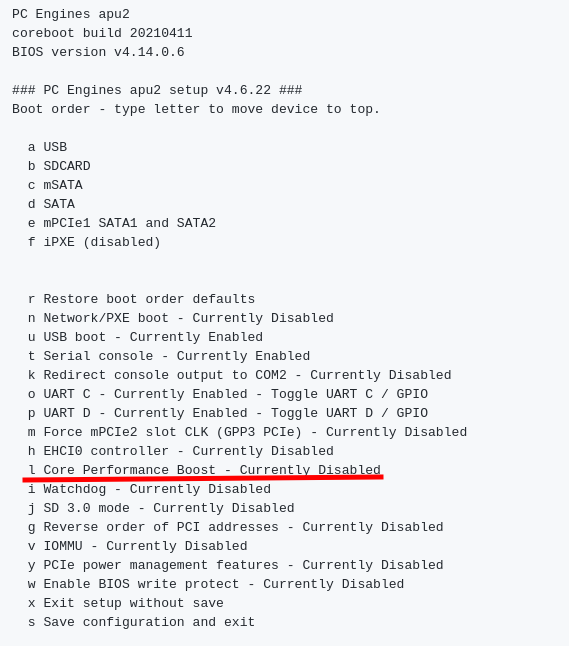Toggle EHCI0 controller setting

point(180,451)
